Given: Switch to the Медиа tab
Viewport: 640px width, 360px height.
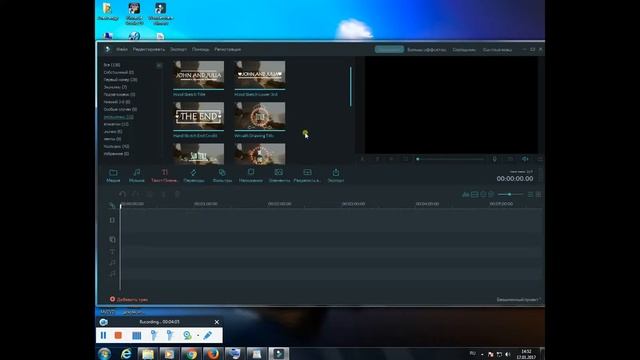Looking at the screenshot, I should (x=113, y=176).
